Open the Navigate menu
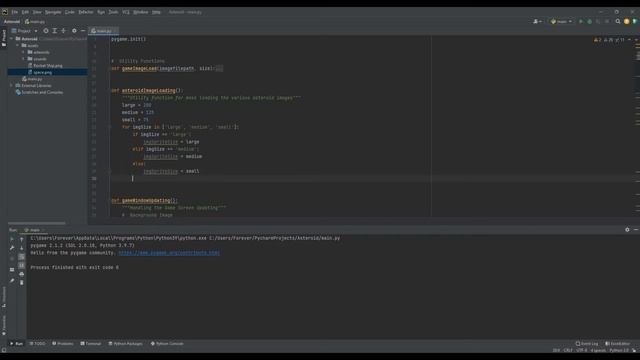Viewport: 640px width, 360px height. pyautogui.click(x=53, y=12)
